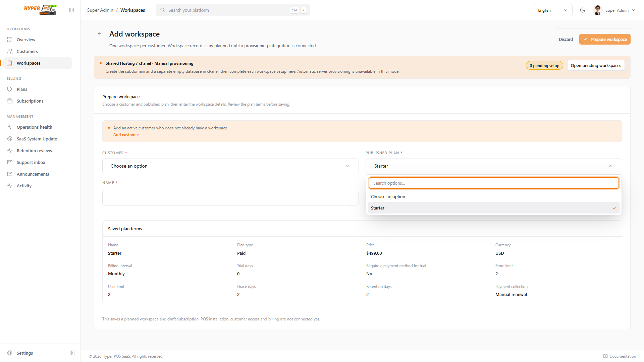Click the Announcements envelope icon
This screenshot has width=644, height=362.
10,174
